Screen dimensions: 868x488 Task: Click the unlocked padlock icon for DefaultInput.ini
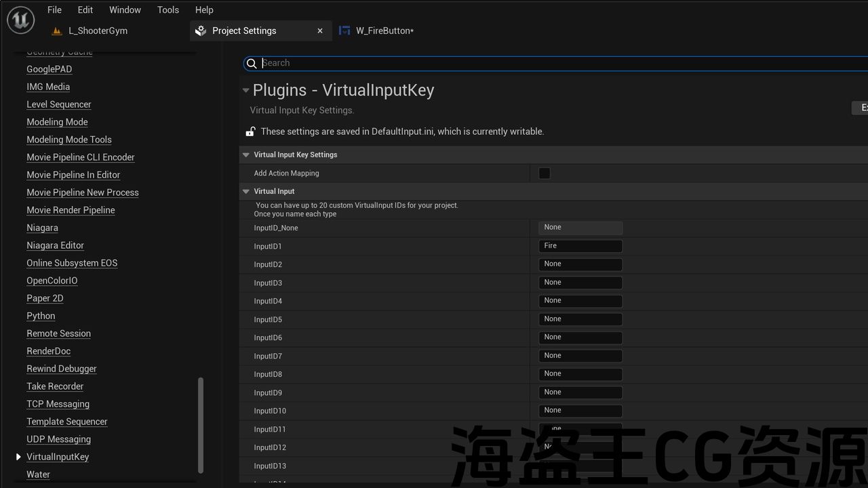(x=250, y=131)
